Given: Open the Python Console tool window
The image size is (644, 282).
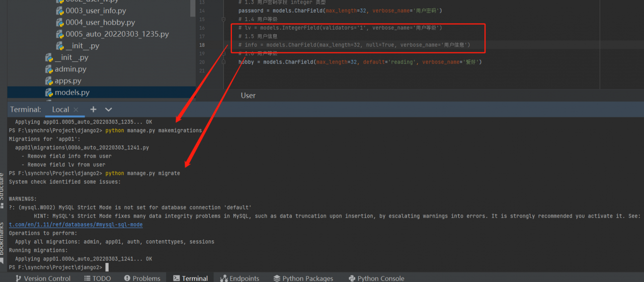Looking at the screenshot, I should [x=376, y=278].
